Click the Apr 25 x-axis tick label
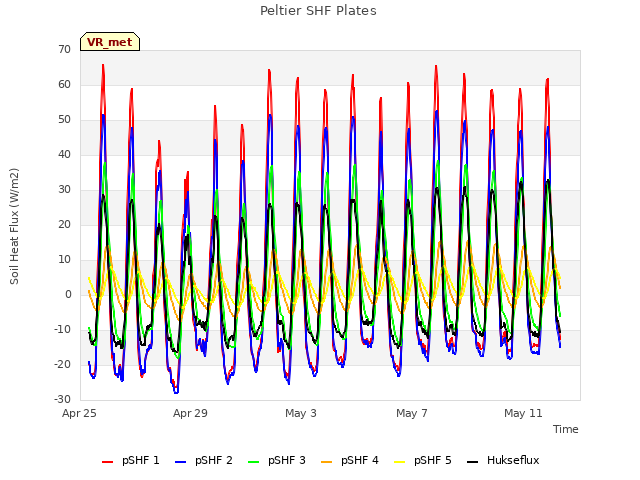The height and width of the screenshot is (480, 640). (79, 413)
